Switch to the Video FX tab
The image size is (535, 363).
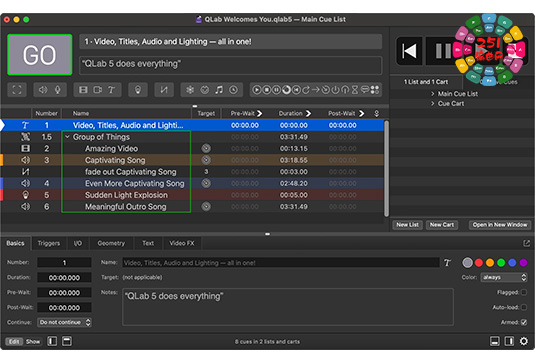tap(182, 243)
